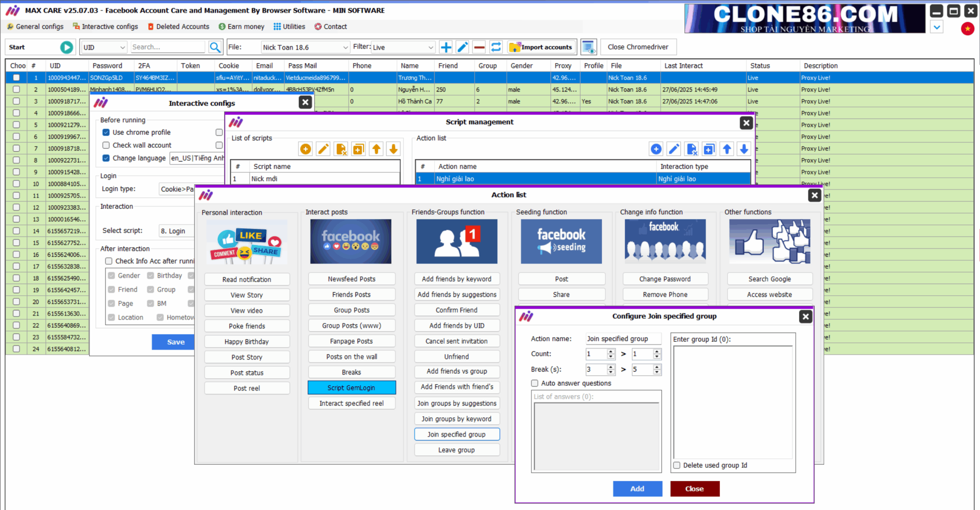Open General configs menu
The image size is (980, 510).
35,26
